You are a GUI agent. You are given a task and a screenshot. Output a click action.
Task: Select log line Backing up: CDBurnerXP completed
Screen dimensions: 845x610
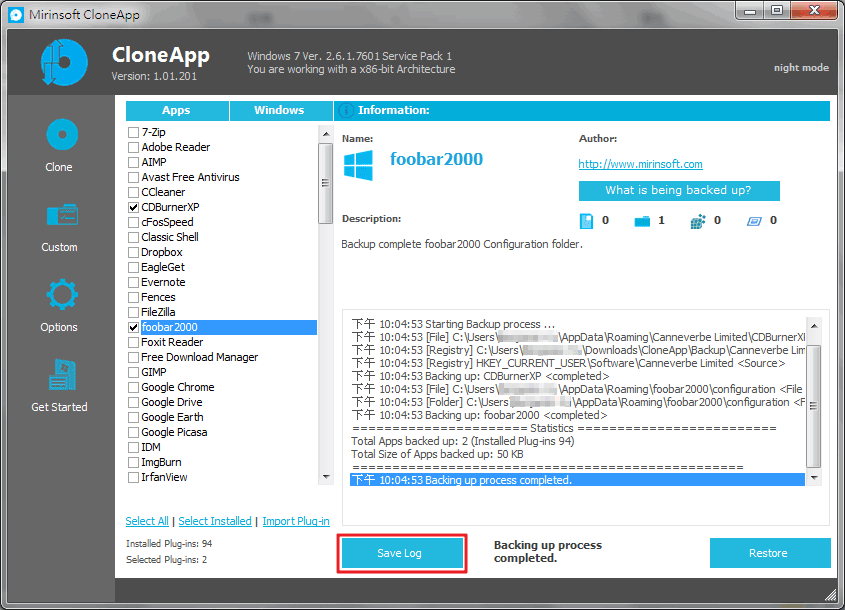coord(480,376)
